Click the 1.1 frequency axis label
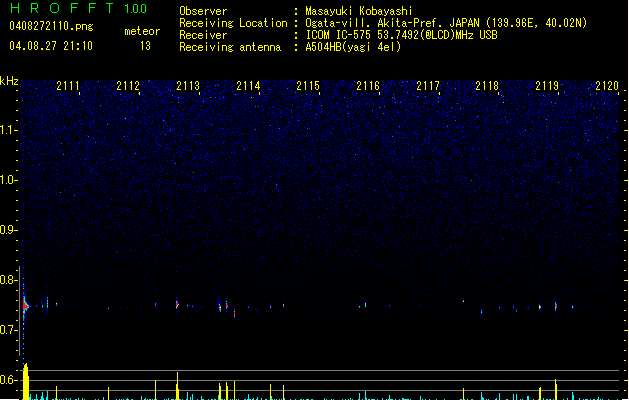 coord(8,130)
